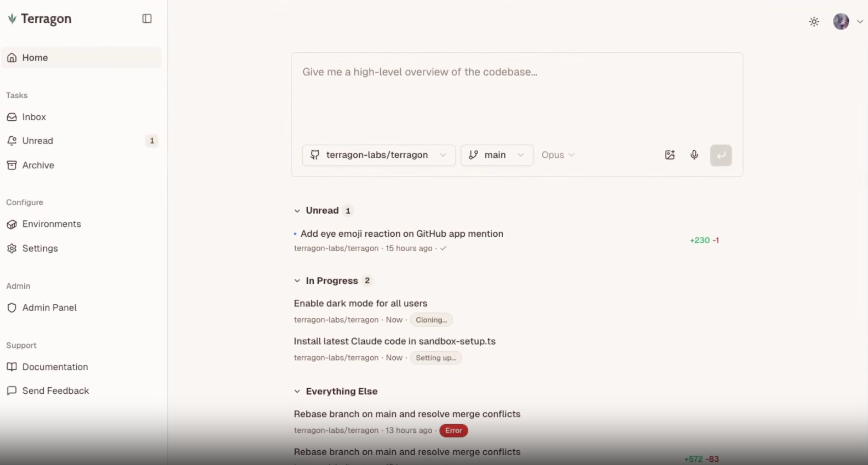Click the Terragon logo icon
This screenshot has width=868, height=465.
point(12,19)
